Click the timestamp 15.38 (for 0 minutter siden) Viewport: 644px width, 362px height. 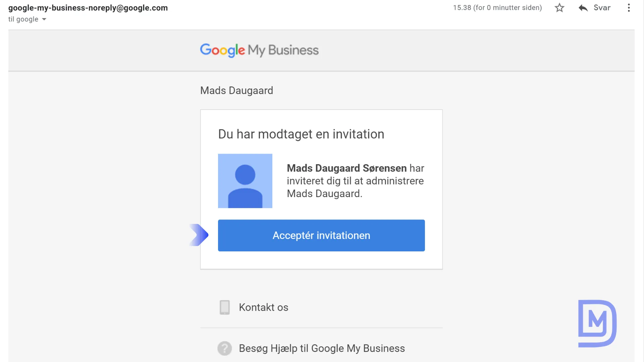coord(497,8)
